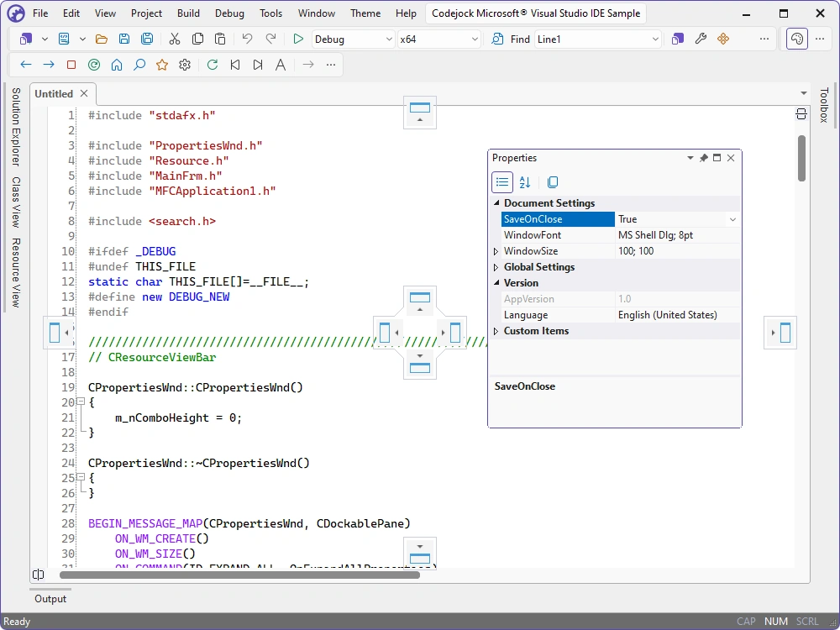Toggle code folding at line 20
This screenshot has width=840, height=630.
click(81, 402)
